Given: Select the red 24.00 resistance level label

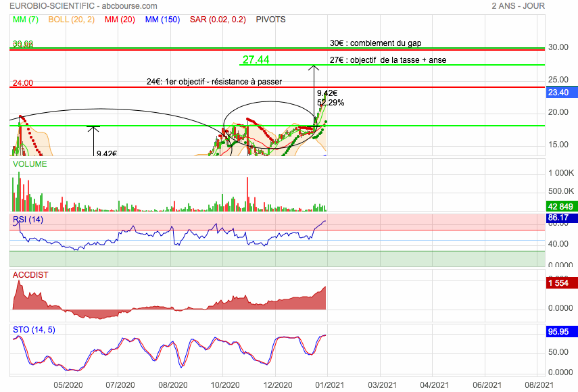Looking at the screenshot, I should 22,83.
